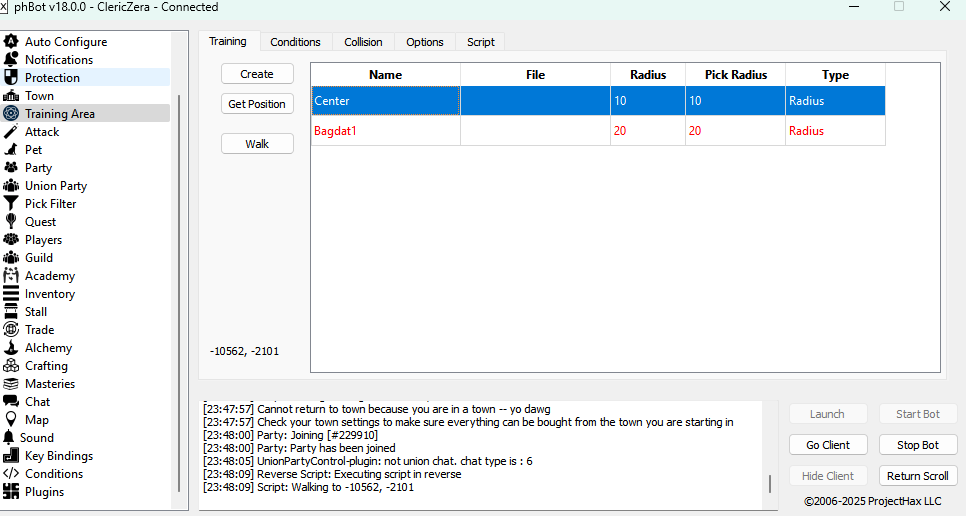Click the Return Scroll button
The width and height of the screenshot is (966, 516).
click(917, 476)
